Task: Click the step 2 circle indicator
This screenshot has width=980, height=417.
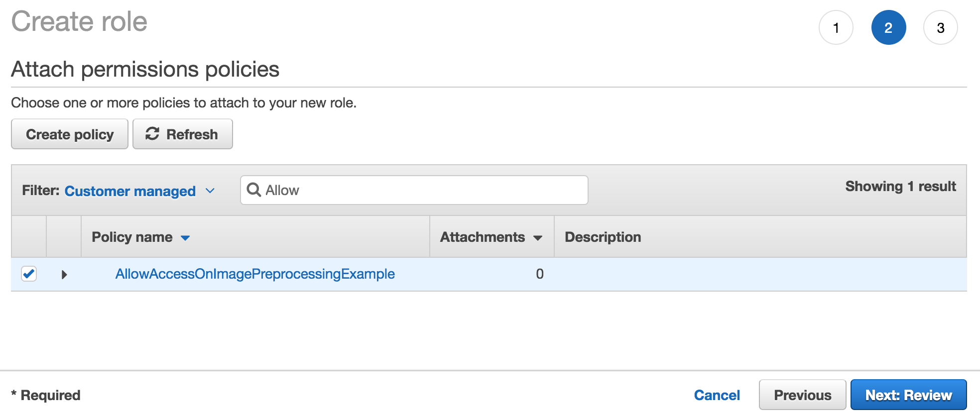Action: pos(888,28)
